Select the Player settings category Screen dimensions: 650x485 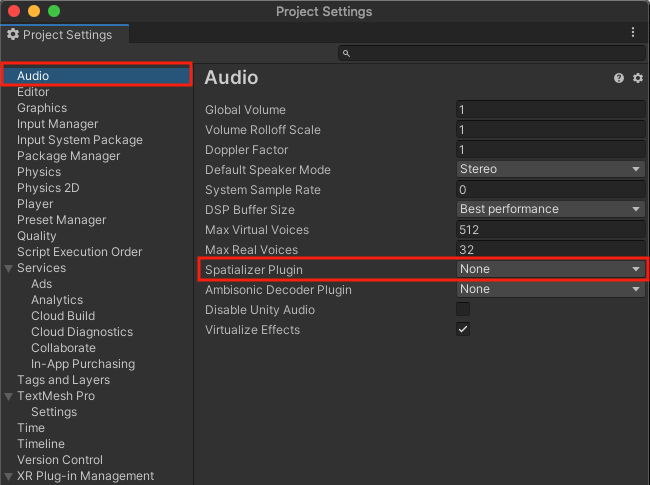pyautogui.click(x=35, y=204)
